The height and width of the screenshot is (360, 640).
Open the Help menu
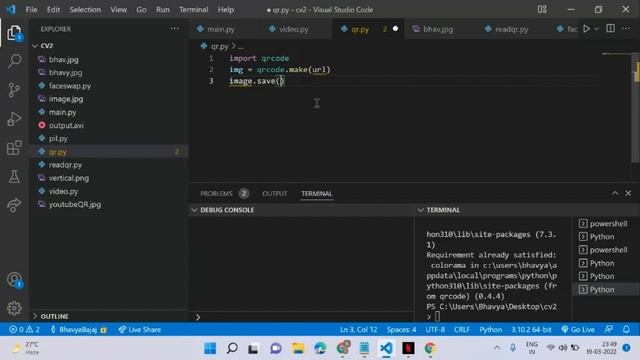[x=225, y=9]
